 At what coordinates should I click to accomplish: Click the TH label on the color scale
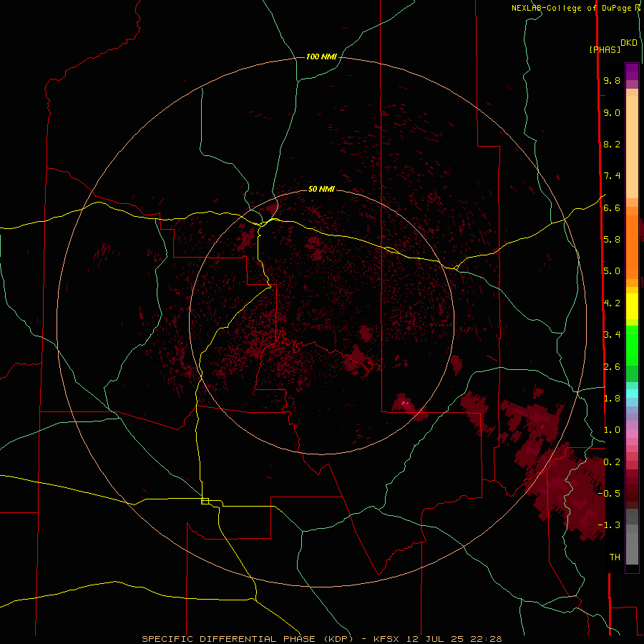pos(615,557)
